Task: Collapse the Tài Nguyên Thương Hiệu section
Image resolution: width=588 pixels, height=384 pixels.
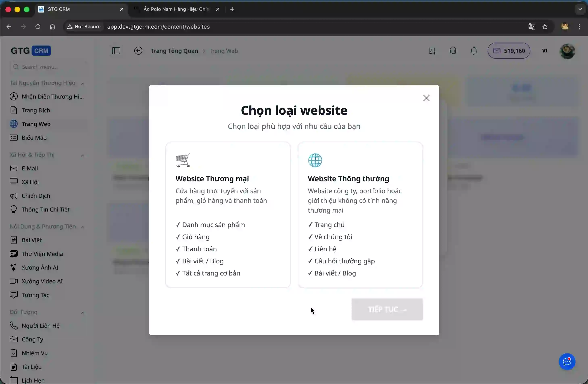Action: (x=83, y=83)
